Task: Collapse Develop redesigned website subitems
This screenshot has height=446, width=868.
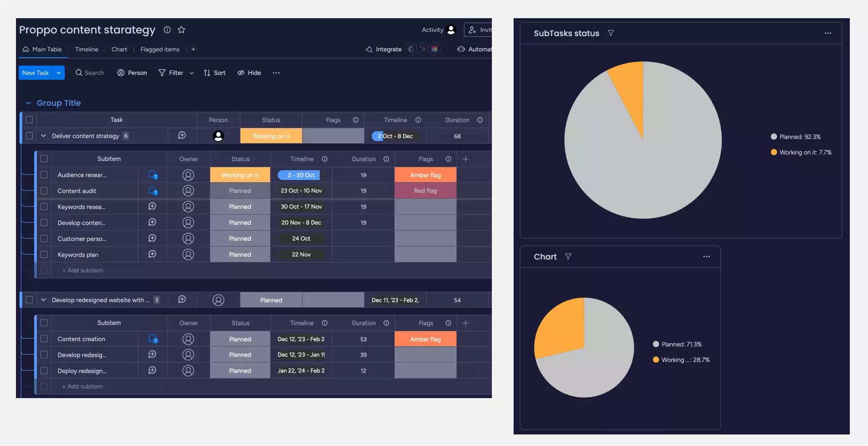Action: click(43, 300)
